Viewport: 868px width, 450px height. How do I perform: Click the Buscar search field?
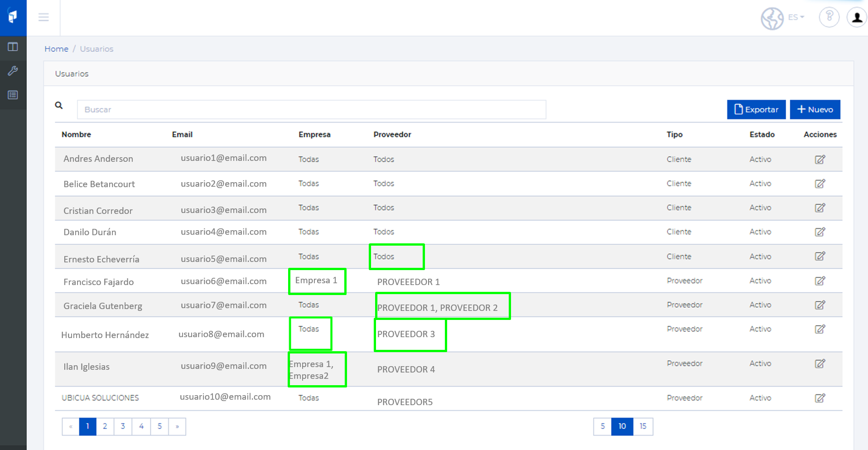click(311, 110)
